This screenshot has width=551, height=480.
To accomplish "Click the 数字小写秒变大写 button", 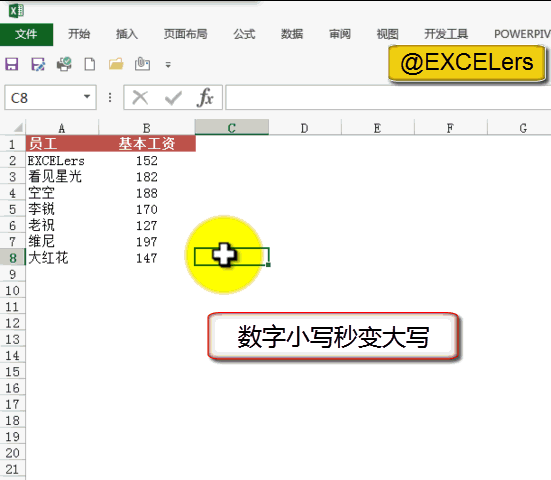I will click(333, 336).
